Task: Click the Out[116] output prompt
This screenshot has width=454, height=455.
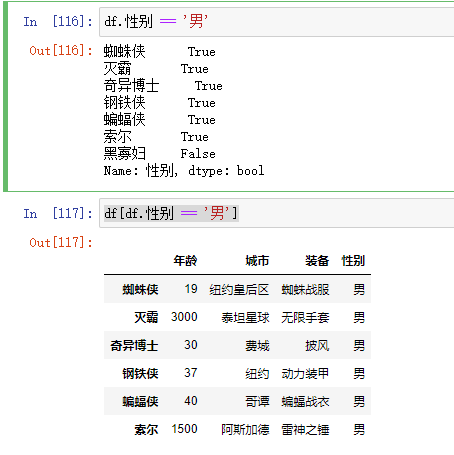Action: [x=61, y=51]
